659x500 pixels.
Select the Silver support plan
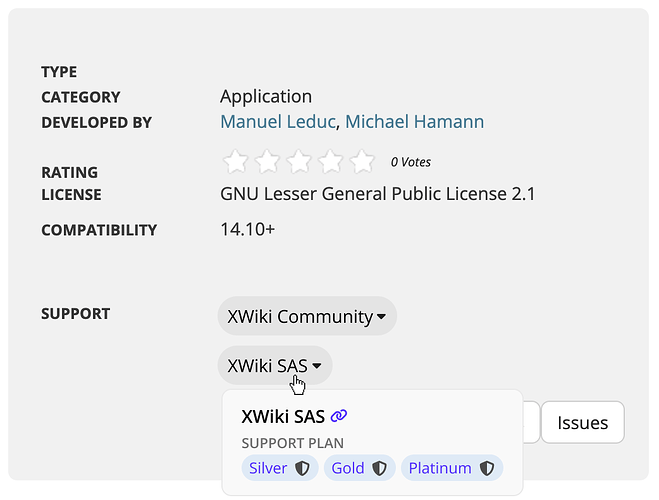268,468
